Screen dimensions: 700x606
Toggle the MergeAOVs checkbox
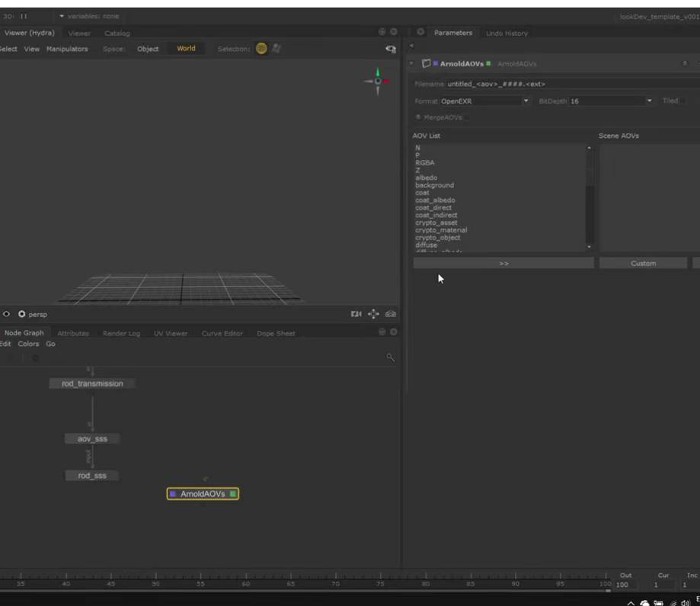[x=467, y=117]
